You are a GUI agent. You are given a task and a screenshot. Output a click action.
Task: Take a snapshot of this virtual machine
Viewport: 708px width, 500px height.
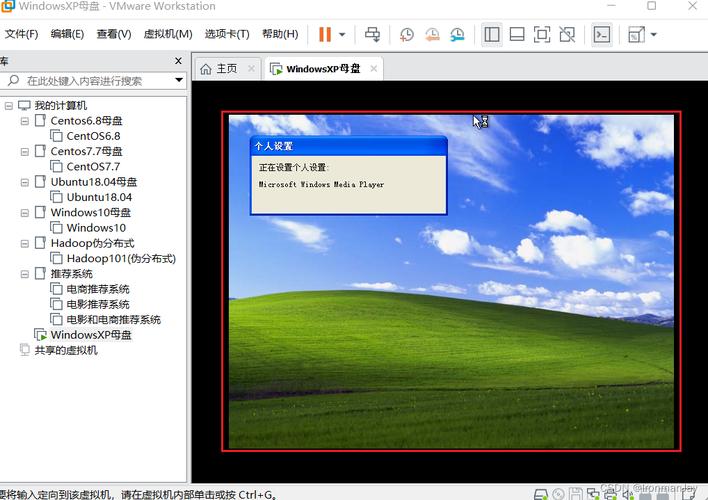pos(406,34)
